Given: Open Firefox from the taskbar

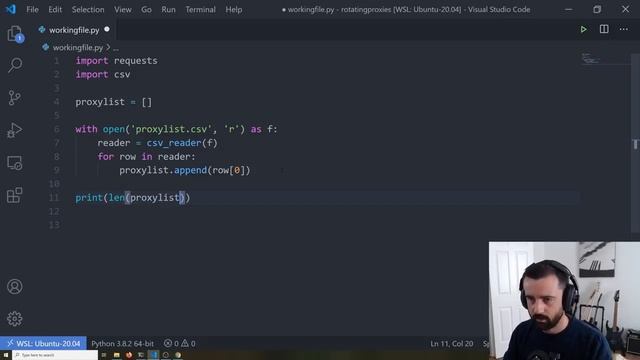Looking at the screenshot, I should 129,355.
